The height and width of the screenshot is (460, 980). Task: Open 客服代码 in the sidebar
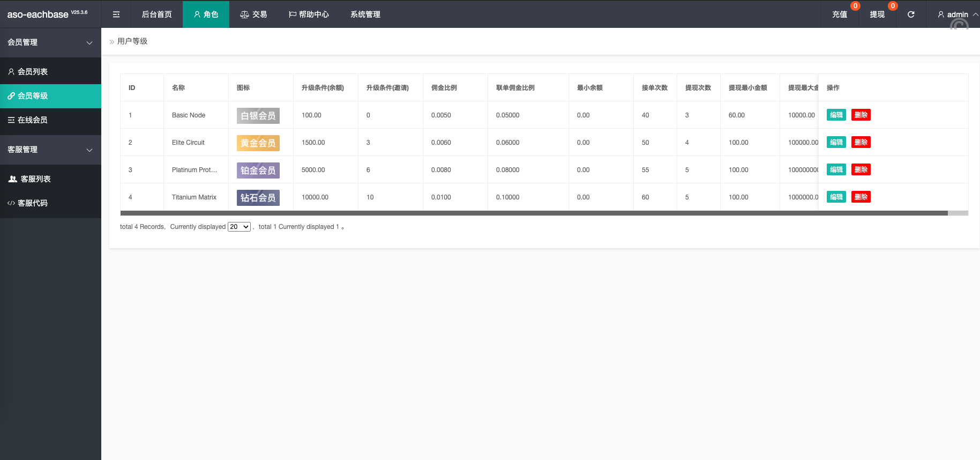pos(33,203)
